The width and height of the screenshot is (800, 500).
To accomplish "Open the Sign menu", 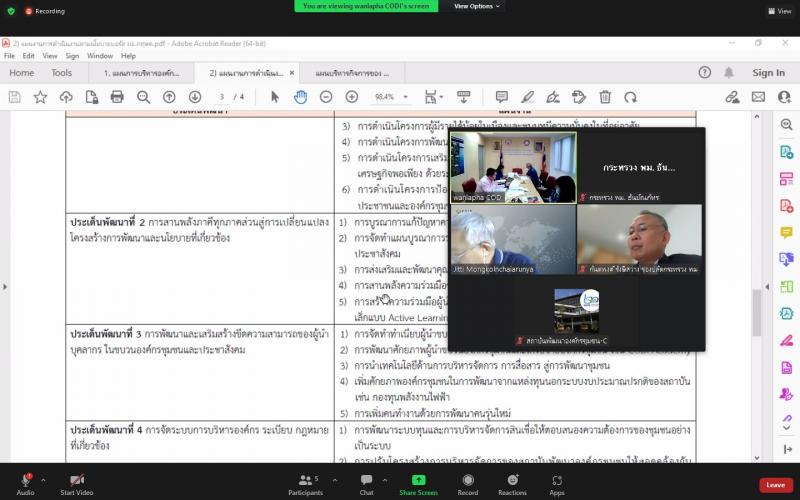I will 72,56.
